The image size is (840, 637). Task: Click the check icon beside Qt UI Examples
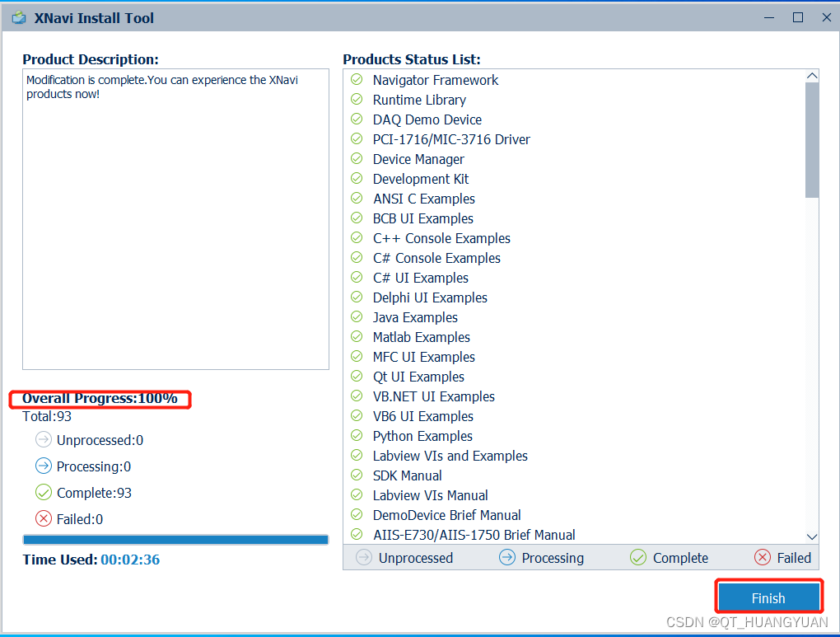tap(357, 377)
